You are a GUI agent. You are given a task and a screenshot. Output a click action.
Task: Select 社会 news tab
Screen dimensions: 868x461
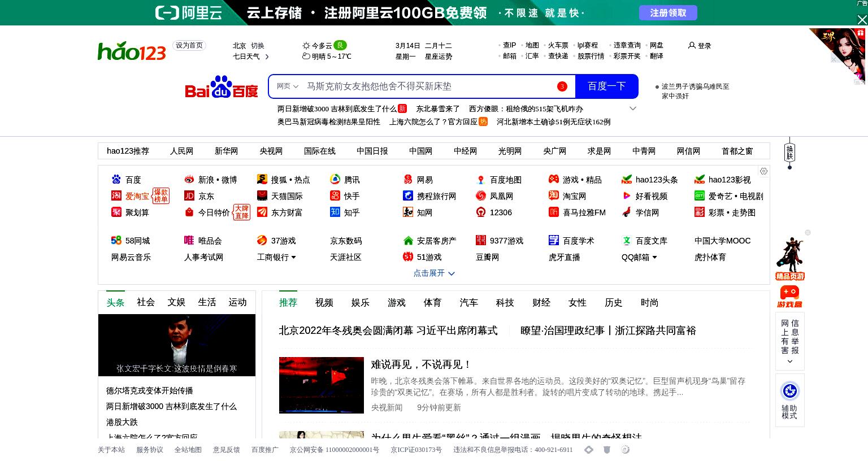pos(146,302)
